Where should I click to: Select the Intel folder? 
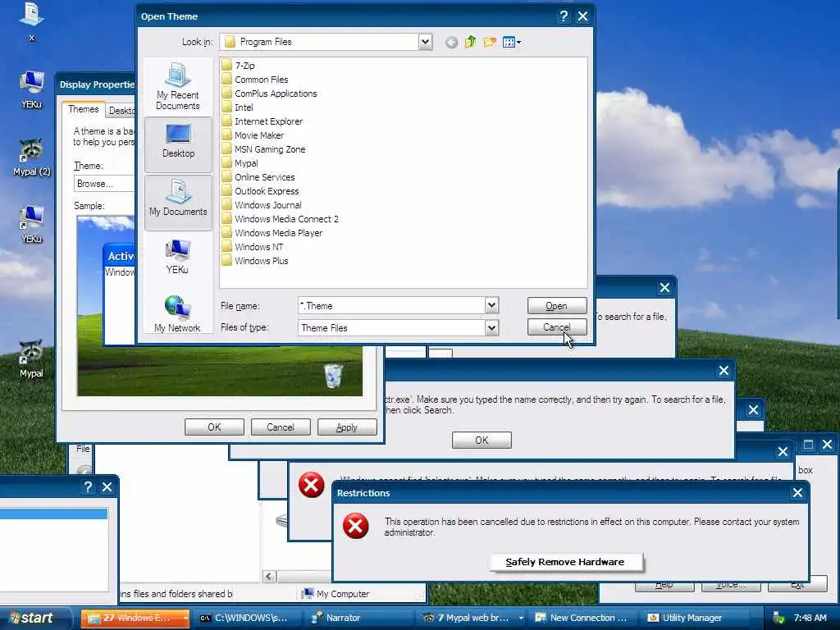(237, 107)
